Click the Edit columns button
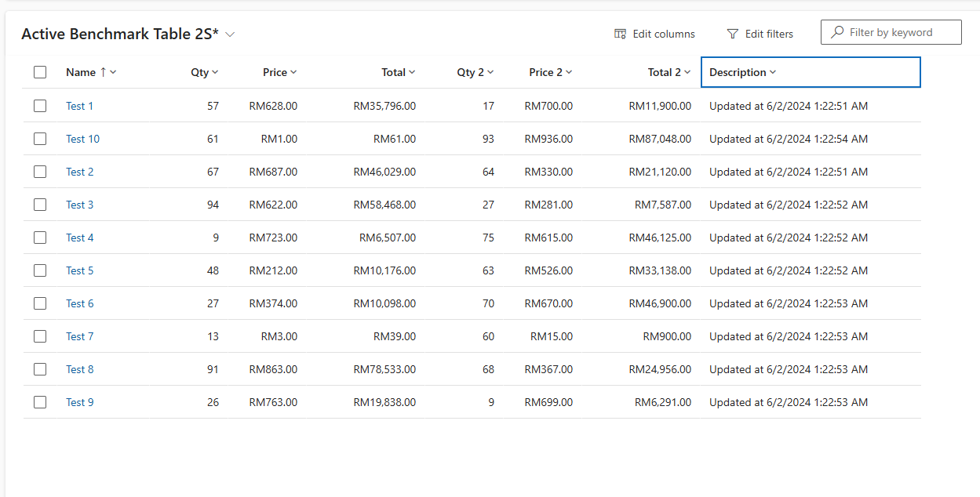Screen dimensions: 980x497 654,34
